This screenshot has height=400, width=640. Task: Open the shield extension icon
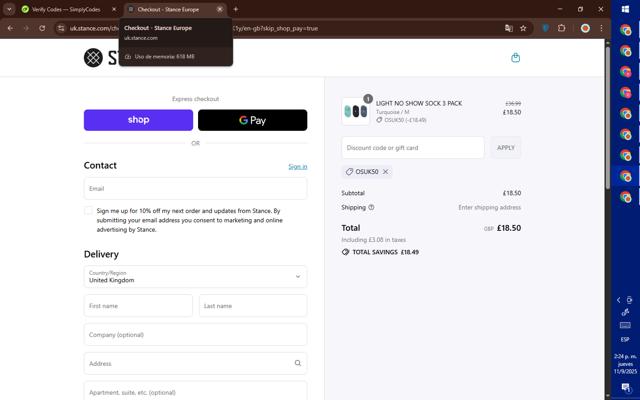coord(545,28)
